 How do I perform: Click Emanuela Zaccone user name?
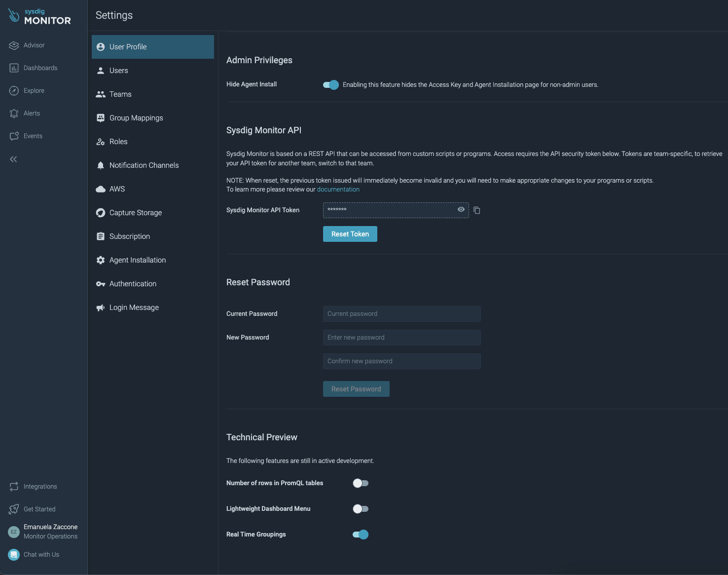pyautogui.click(x=50, y=527)
